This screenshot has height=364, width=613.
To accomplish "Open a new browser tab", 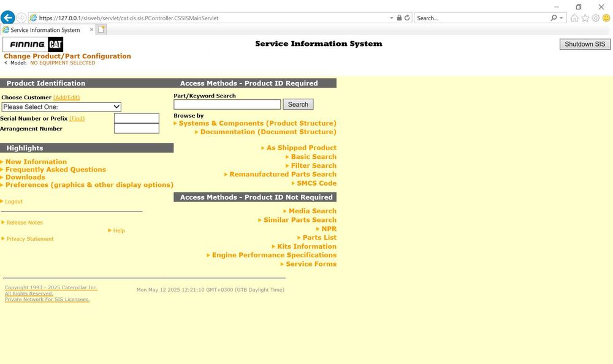I will 101,29.
